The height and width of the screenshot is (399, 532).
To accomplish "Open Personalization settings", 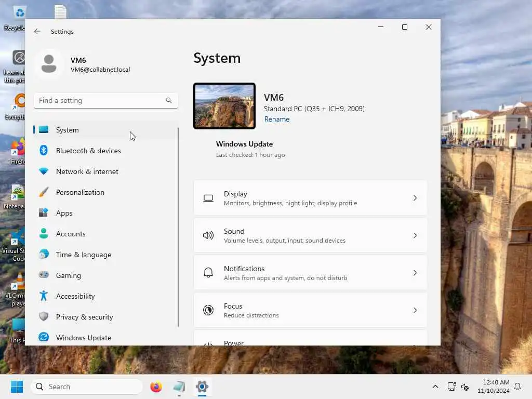I will 105,192.
